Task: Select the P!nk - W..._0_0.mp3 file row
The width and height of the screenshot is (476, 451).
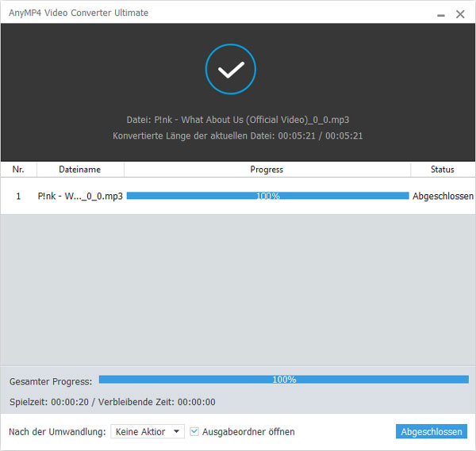Action: coord(238,196)
